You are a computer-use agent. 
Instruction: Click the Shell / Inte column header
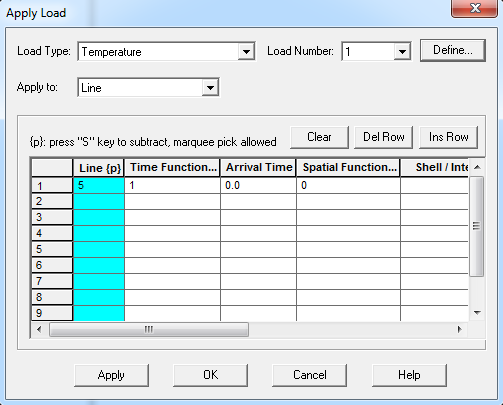435,168
